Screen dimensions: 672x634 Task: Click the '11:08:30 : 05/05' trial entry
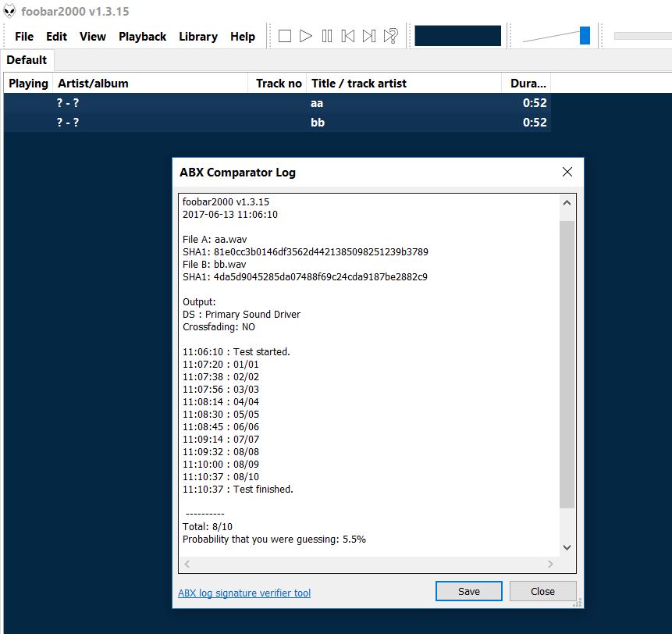tap(221, 414)
